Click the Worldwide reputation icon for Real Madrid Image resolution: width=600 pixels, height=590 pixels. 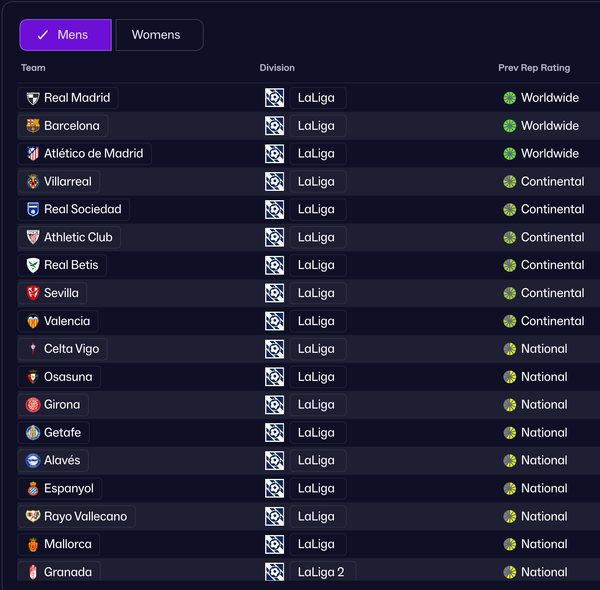tap(510, 98)
